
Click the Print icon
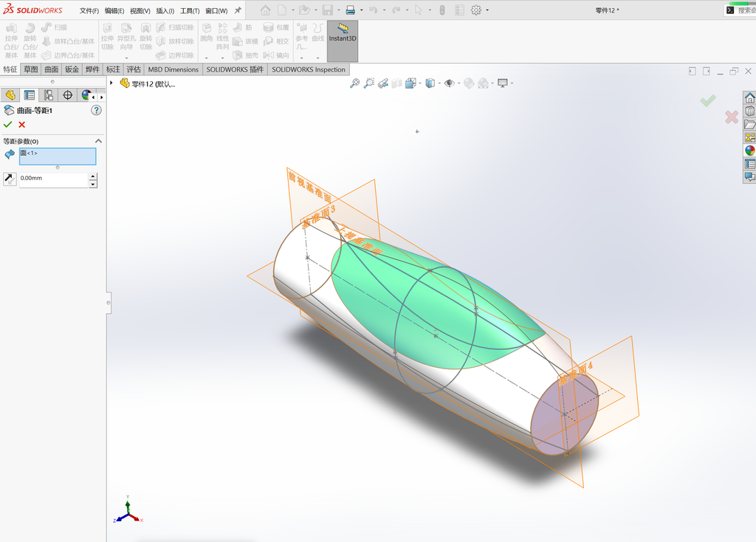point(351,10)
